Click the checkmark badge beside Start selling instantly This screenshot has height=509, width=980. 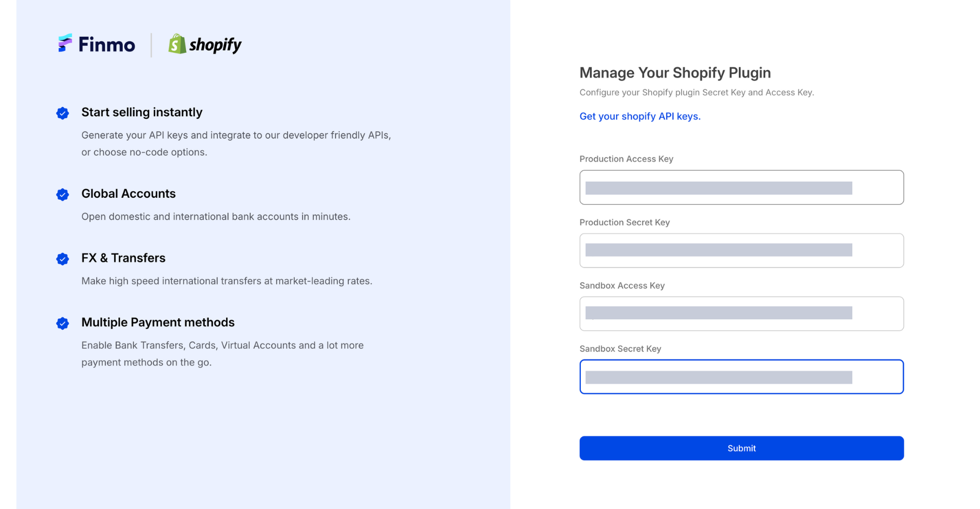[x=63, y=113]
